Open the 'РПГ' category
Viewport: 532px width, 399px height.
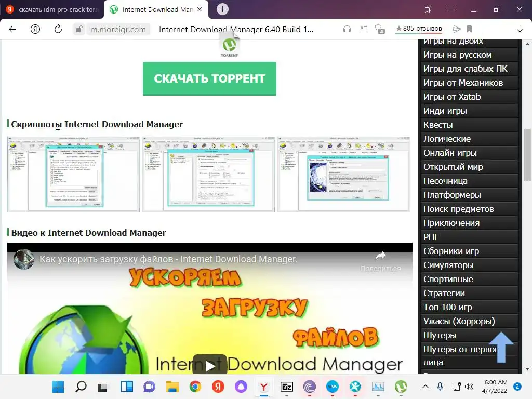pos(469,237)
